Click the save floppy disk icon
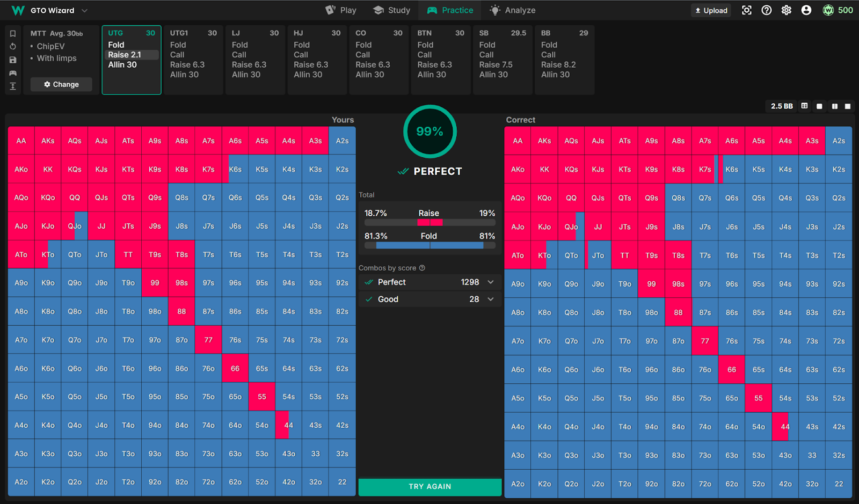Image resolution: width=859 pixels, height=504 pixels. (x=13, y=60)
